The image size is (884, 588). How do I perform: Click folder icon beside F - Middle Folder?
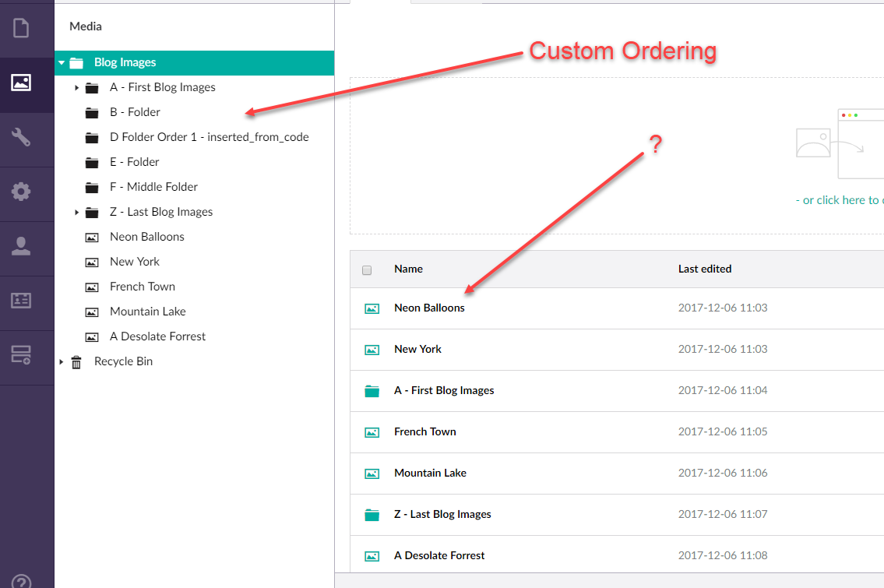click(x=92, y=187)
